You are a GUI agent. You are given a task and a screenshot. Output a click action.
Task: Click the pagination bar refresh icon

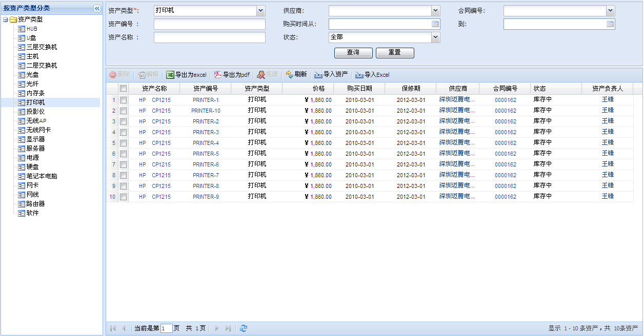pyautogui.click(x=244, y=328)
